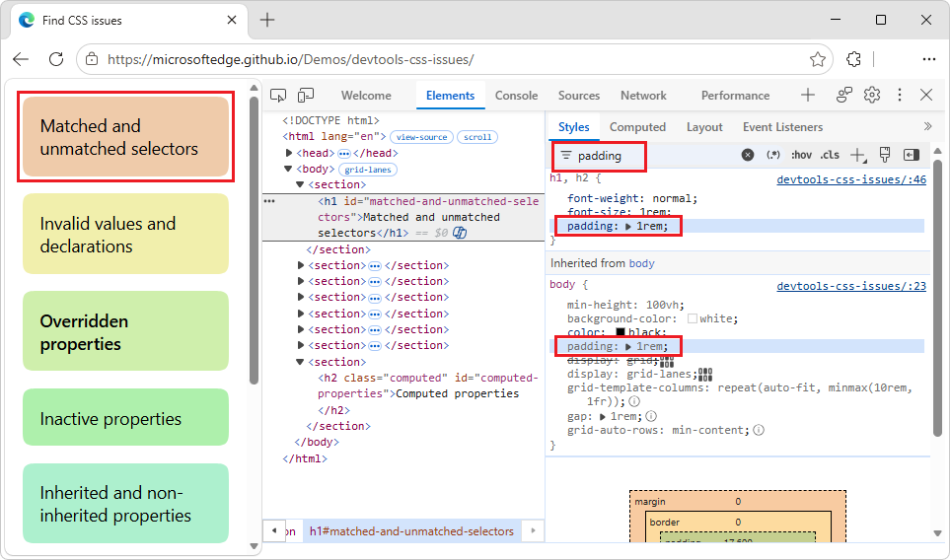Select h1#matched-and-unmatched-selectors breadcrumb
This screenshot has width=950, height=560.
(x=411, y=531)
